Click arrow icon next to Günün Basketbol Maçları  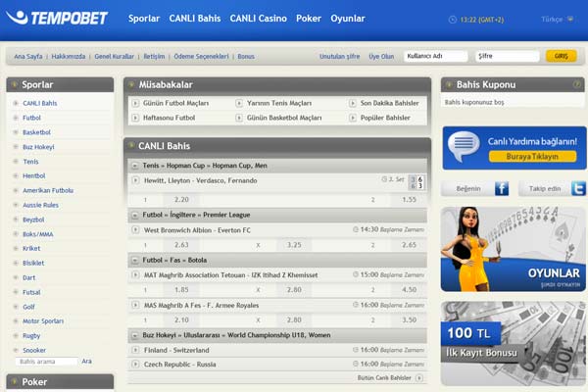point(239,118)
